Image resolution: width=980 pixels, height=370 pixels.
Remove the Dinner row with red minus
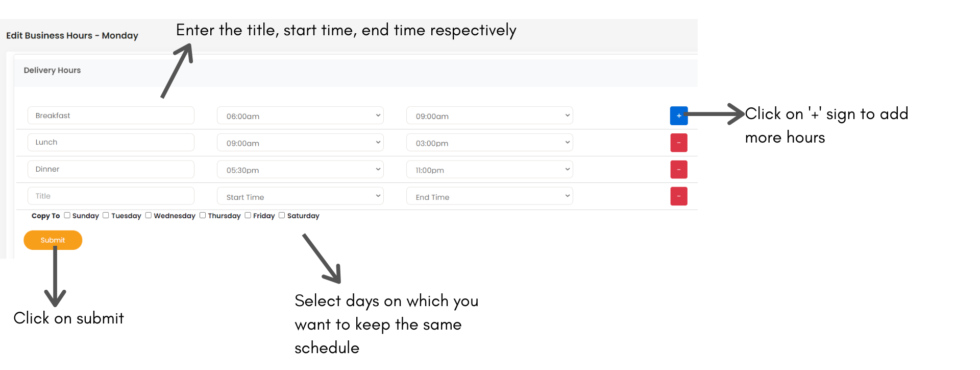[678, 170]
